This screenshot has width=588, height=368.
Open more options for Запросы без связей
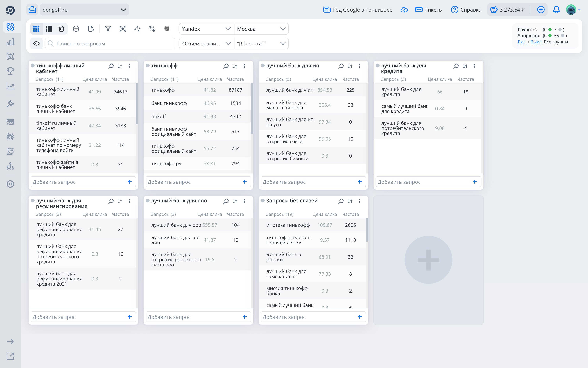click(x=359, y=201)
